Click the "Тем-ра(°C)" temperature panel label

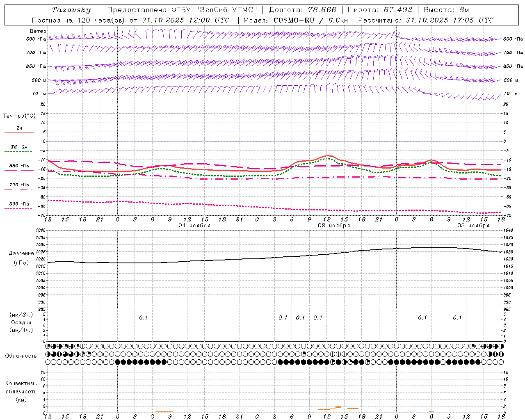[x=19, y=116]
